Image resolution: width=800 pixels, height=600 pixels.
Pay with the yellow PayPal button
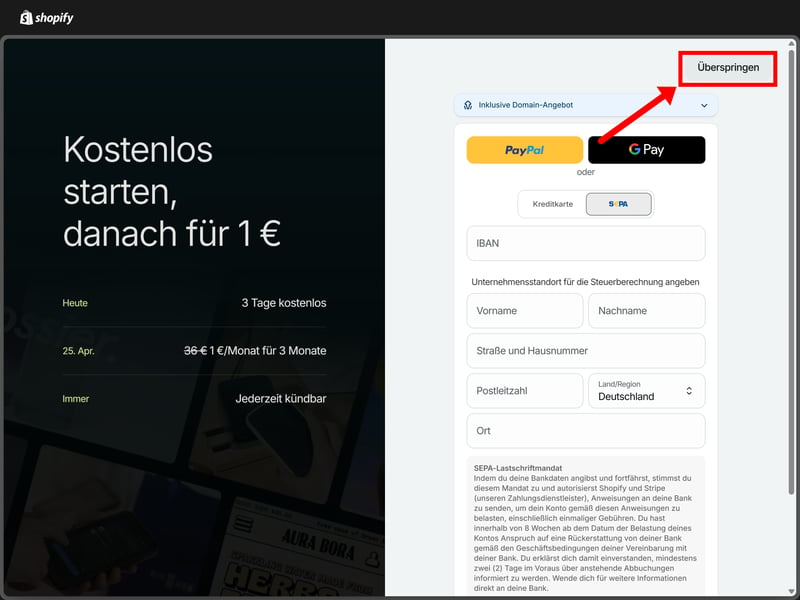524,150
